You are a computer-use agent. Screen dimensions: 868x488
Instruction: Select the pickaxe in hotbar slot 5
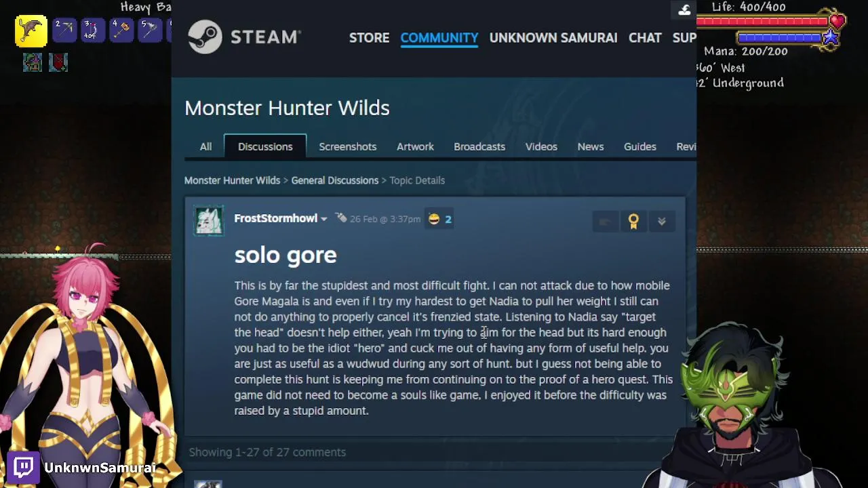pos(149,30)
